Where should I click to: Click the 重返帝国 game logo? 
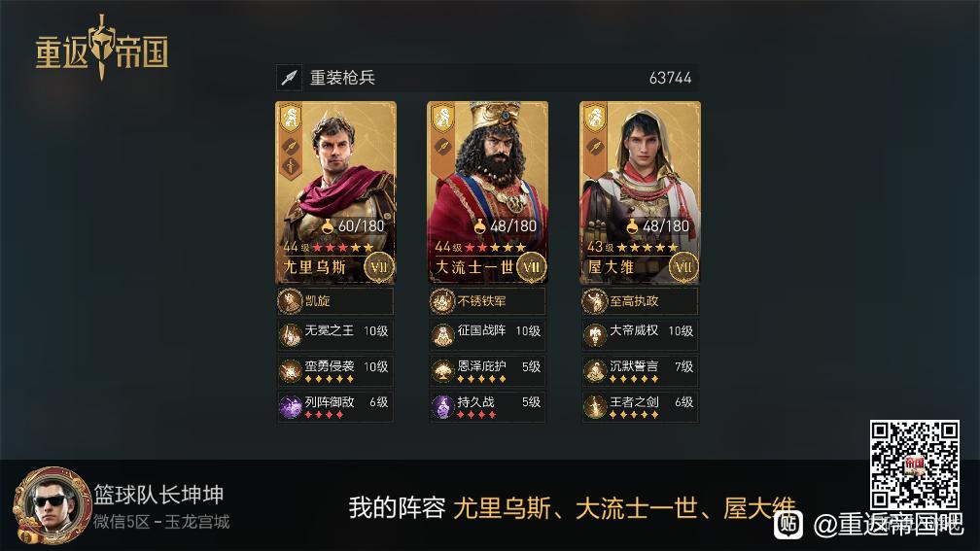tap(102, 49)
